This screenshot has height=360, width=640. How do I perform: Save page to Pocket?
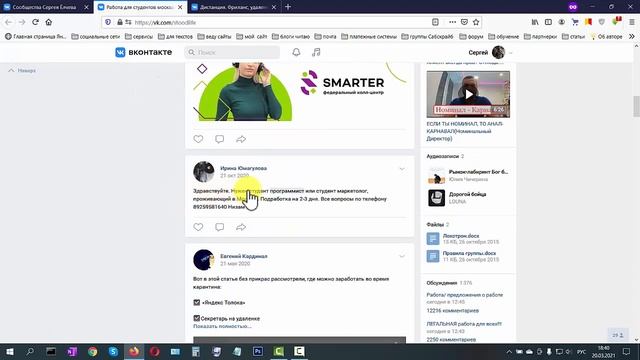(x=464, y=22)
